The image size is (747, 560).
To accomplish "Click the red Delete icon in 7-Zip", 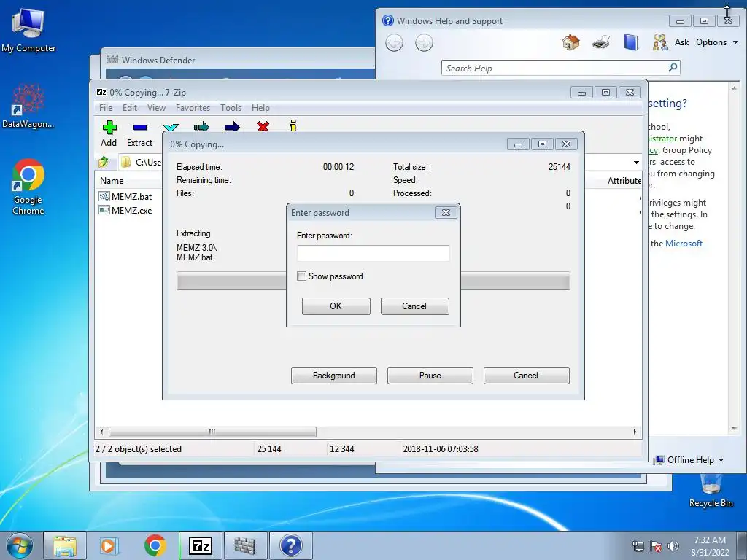I will (263, 126).
